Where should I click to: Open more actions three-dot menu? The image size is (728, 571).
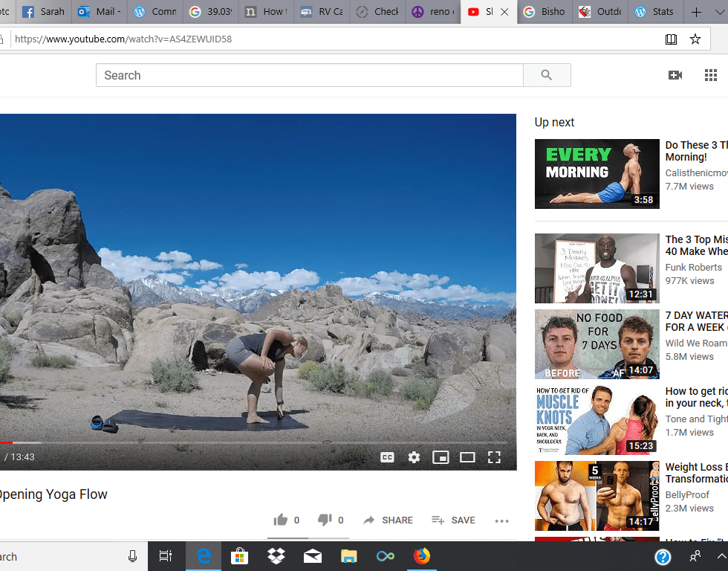point(501,521)
